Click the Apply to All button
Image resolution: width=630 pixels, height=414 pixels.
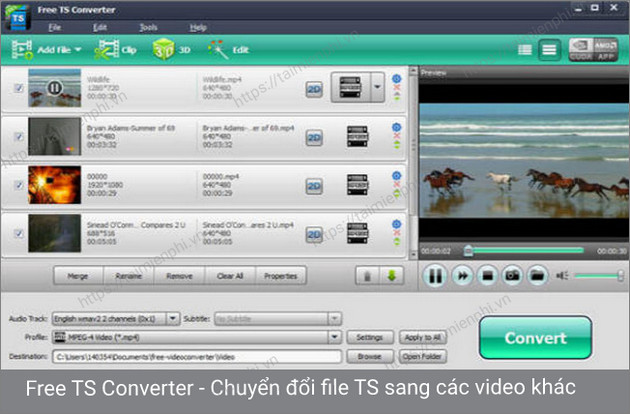422,337
